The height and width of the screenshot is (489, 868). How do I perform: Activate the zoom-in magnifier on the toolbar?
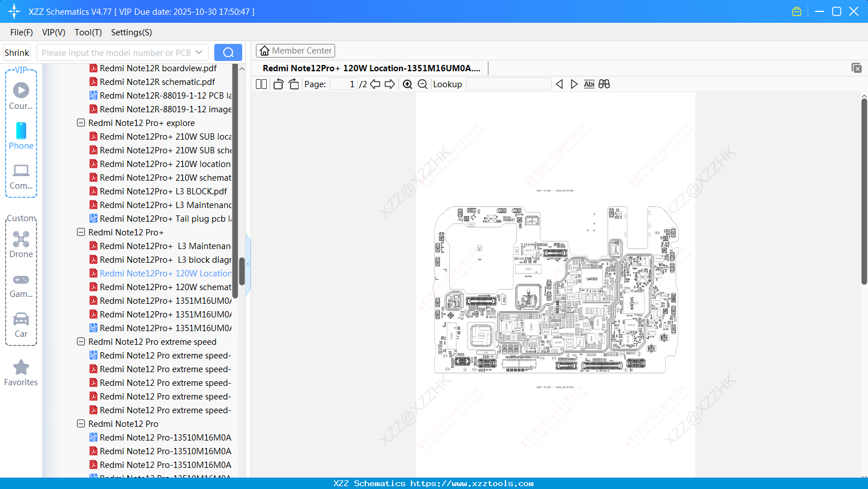click(x=407, y=84)
